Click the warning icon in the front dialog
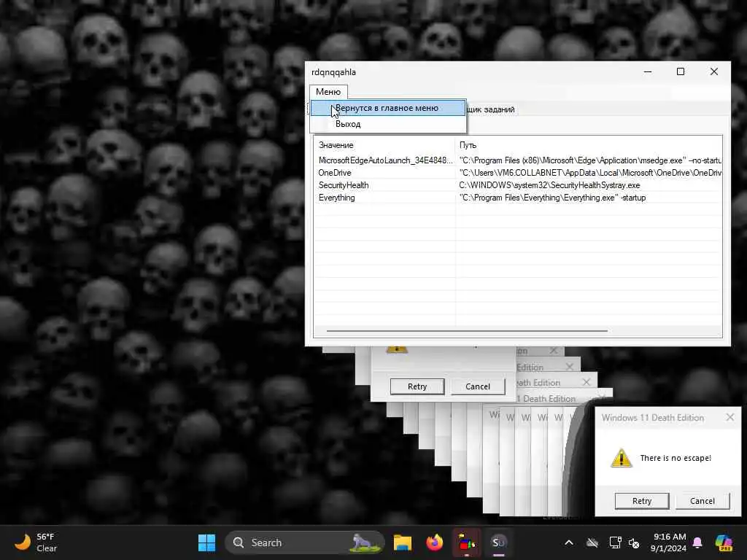The width and height of the screenshot is (747, 560). (621, 458)
